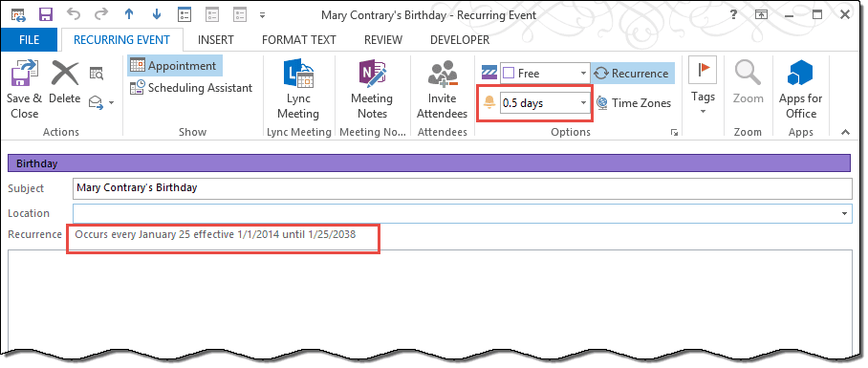Open the Scheduling Assistant
This screenshot has width=868, height=368.
[191, 88]
